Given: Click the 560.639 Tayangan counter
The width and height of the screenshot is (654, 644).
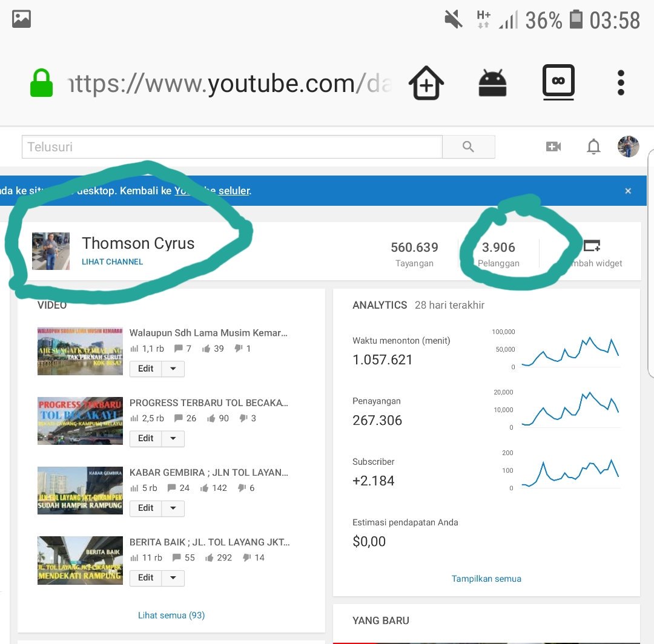Looking at the screenshot, I should 414,254.
